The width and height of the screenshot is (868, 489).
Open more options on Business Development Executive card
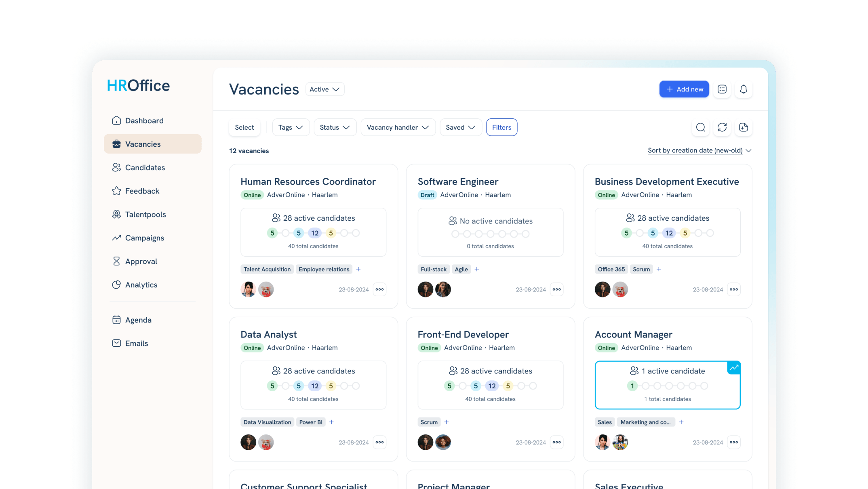[734, 289]
